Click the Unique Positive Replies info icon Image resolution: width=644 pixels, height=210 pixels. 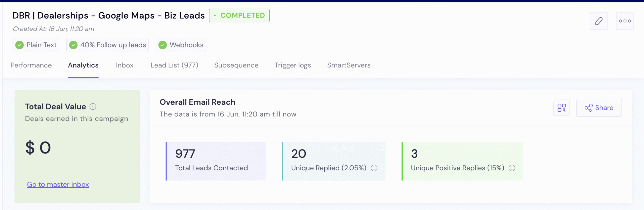512,168
